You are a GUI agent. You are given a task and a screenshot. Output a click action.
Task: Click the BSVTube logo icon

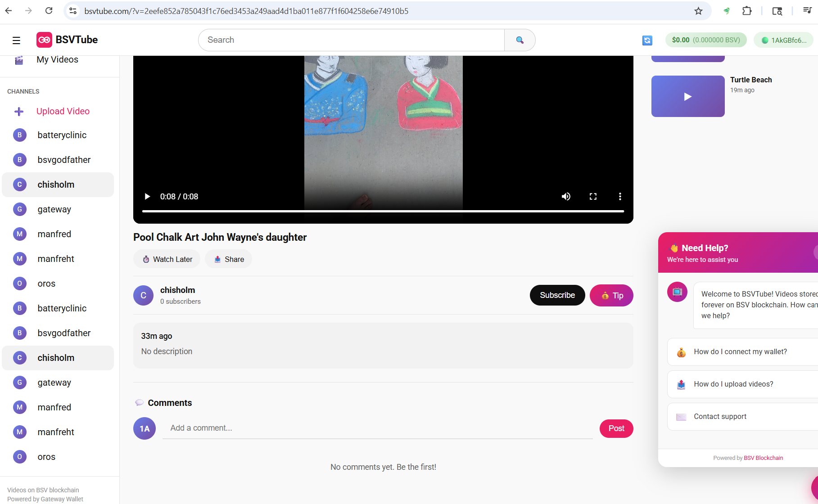pos(44,40)
